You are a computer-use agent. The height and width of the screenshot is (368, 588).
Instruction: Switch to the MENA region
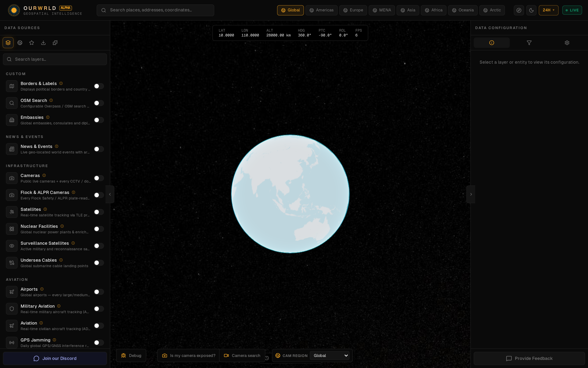point(382,10)
